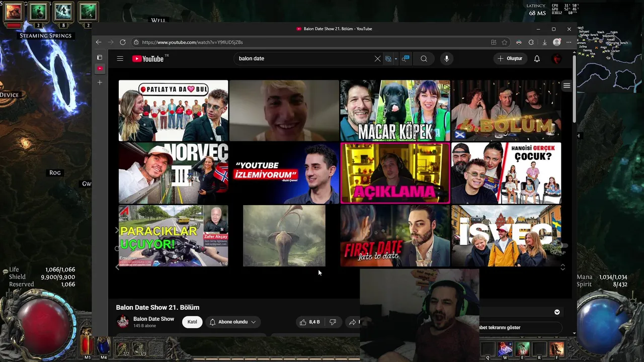The width and height of the screenshot is (644, 362).
Task: Click the red flask labeled M5
Action: point(88,345)
